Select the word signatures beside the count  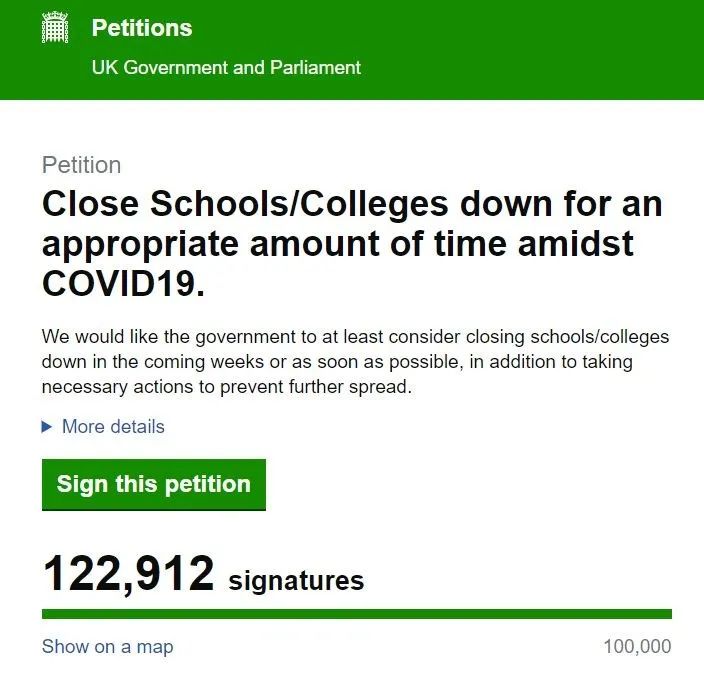(296, 580)
